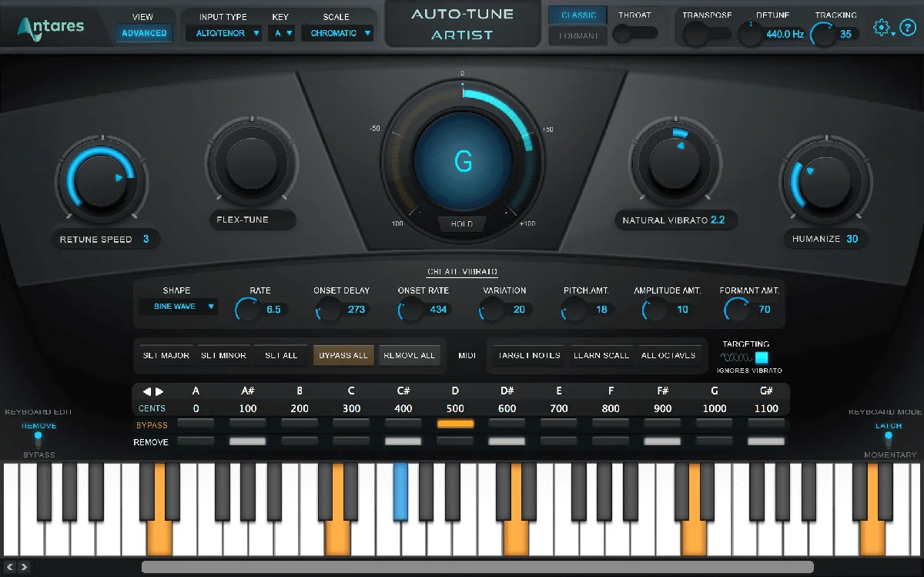The height and width of the screenshot is (577, 924).
Task: Click the Amplitude Amt knob
Action: [x=655, y=310]
